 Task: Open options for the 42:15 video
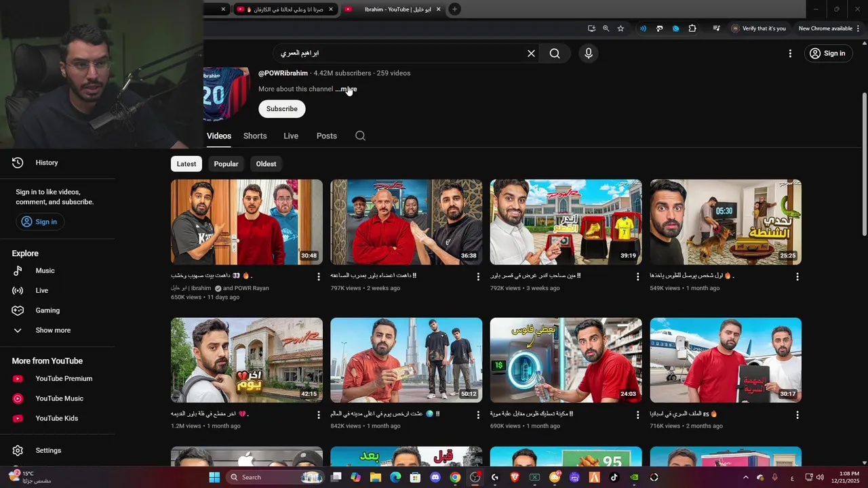pos(318,415)
